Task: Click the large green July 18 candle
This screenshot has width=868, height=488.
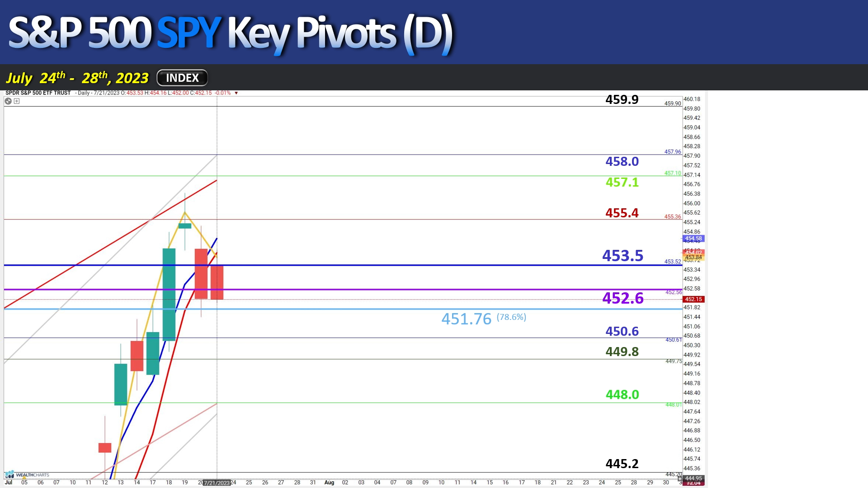Action: coord(169,294)
